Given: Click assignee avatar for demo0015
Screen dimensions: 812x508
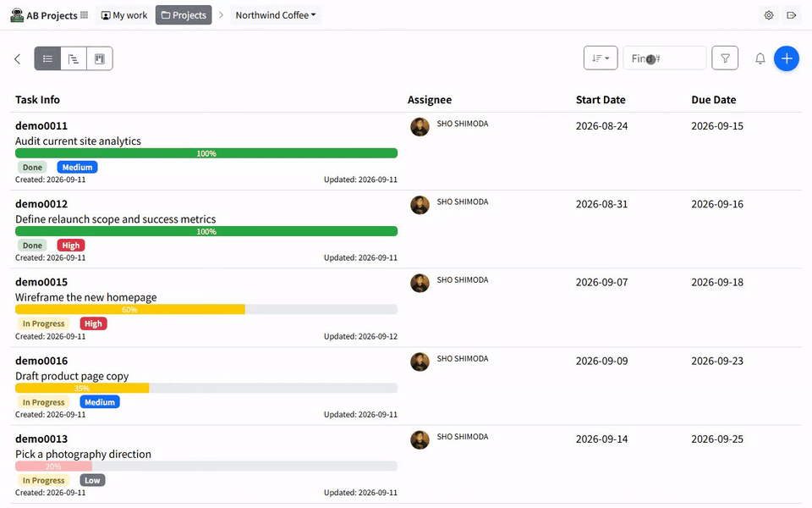Looking at the screenshot, I should [x=420, y=283].
